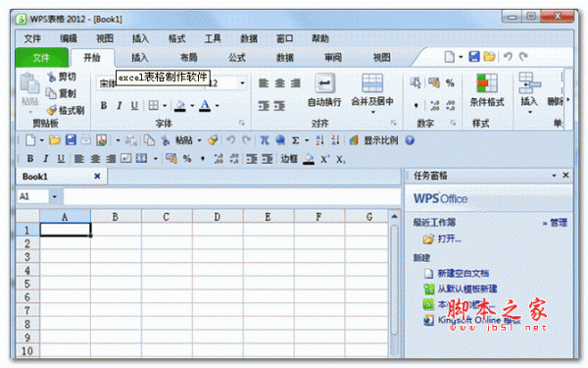Toggle Underline in the ribbon font group
Viewport: 588px width, 368px height.
tap(134, 106)
